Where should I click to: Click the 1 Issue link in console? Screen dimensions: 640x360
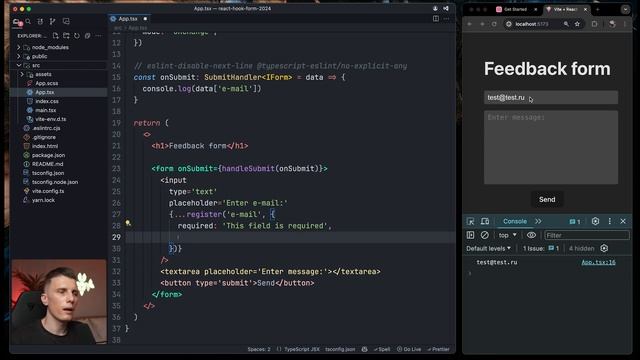[541, 248]
